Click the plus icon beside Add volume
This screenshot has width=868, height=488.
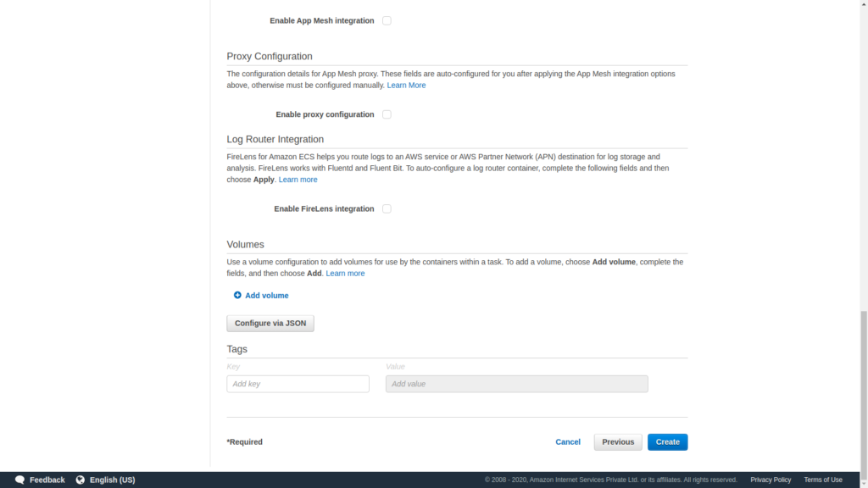coord(237,296)
